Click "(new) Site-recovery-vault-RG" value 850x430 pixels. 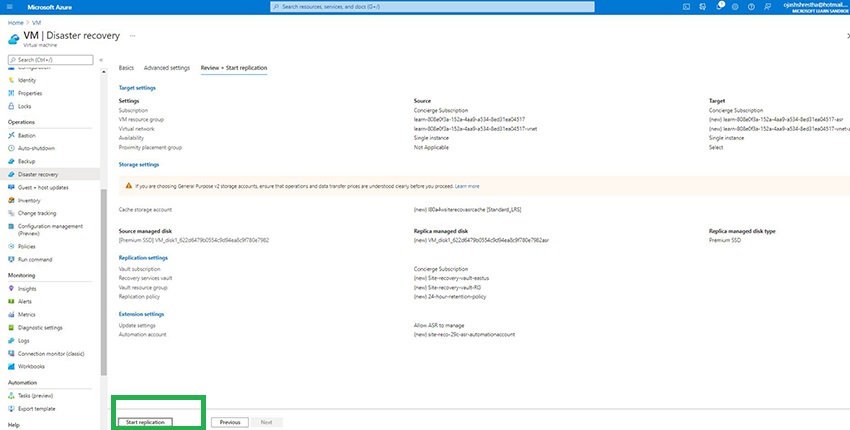(x=447, y=287)
